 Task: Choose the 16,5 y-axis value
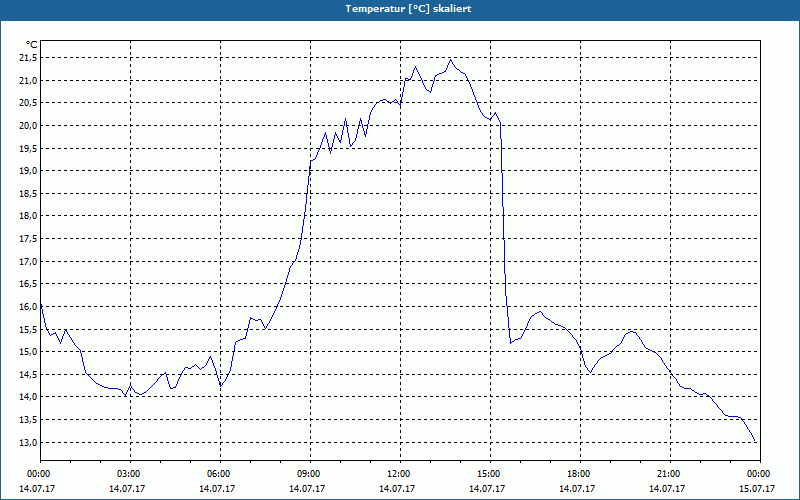[28, 284]
